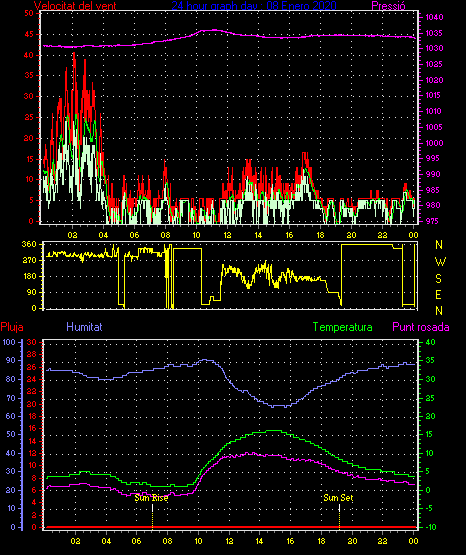466x555 pixels.
Task: Click '22' on the red rain axis
Action: coord(32,391)
